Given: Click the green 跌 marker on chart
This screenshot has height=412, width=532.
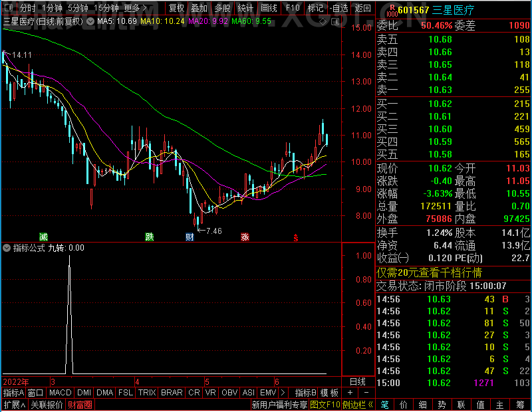Looking at the screenshot, I should pyautogui.click(x=149, y=237).
